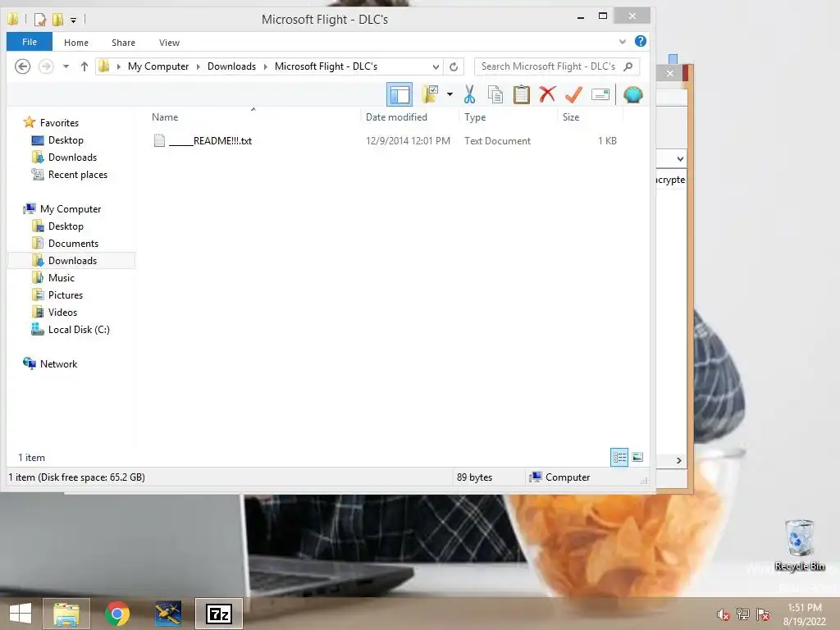Open Pictures folder in navigation pane
Viewport: 840px width, 630px height.
tap(66, 294)
